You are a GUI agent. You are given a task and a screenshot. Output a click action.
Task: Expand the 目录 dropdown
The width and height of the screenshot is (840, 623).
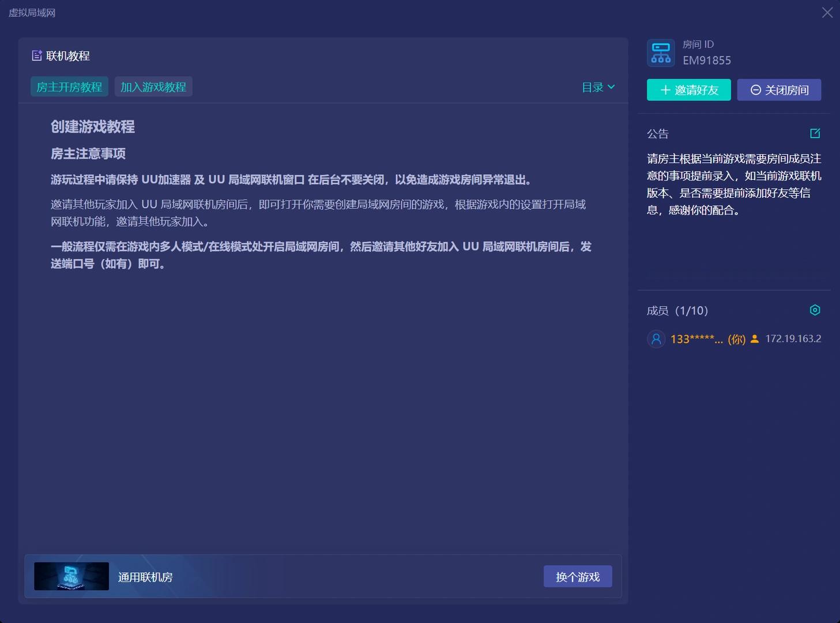click(598, 87)
